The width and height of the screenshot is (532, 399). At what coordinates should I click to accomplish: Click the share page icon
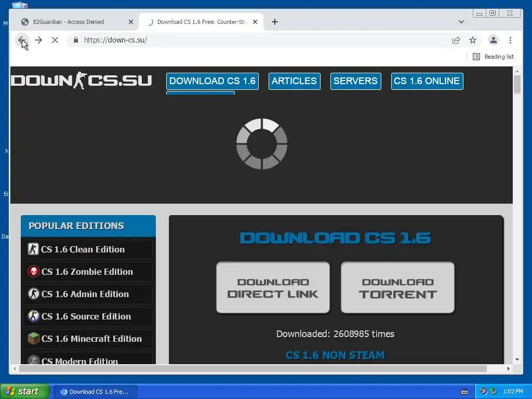(456, 40)
